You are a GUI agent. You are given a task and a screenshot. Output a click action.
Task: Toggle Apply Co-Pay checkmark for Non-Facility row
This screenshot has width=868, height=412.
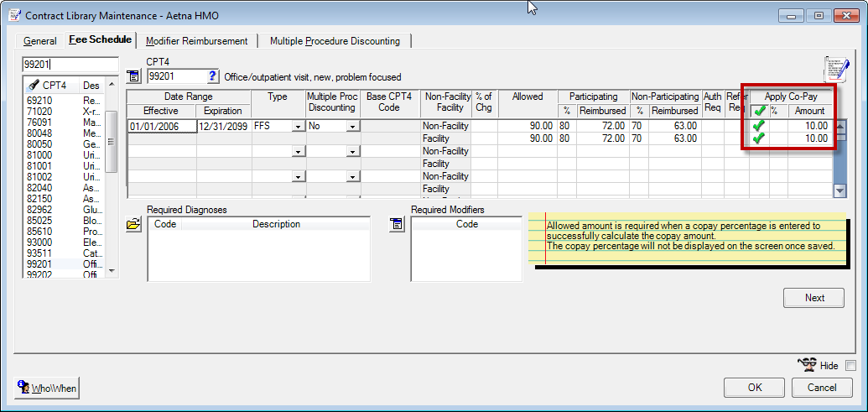click(759, 126)
